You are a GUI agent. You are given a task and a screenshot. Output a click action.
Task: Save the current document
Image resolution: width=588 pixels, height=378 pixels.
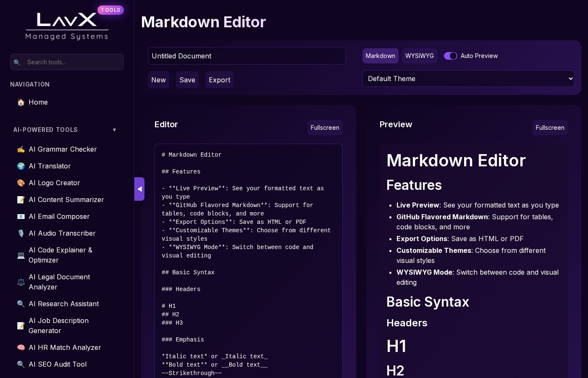tap(187, 80)
